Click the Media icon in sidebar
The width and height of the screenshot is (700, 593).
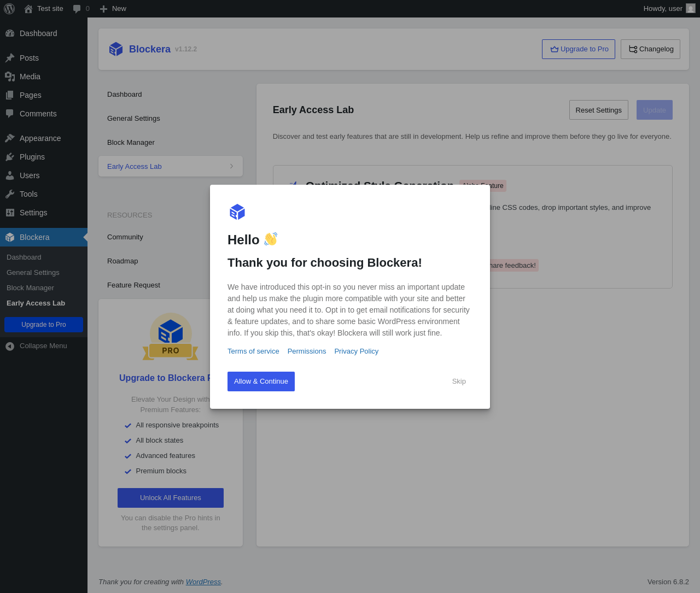click(x=10, y=77)
